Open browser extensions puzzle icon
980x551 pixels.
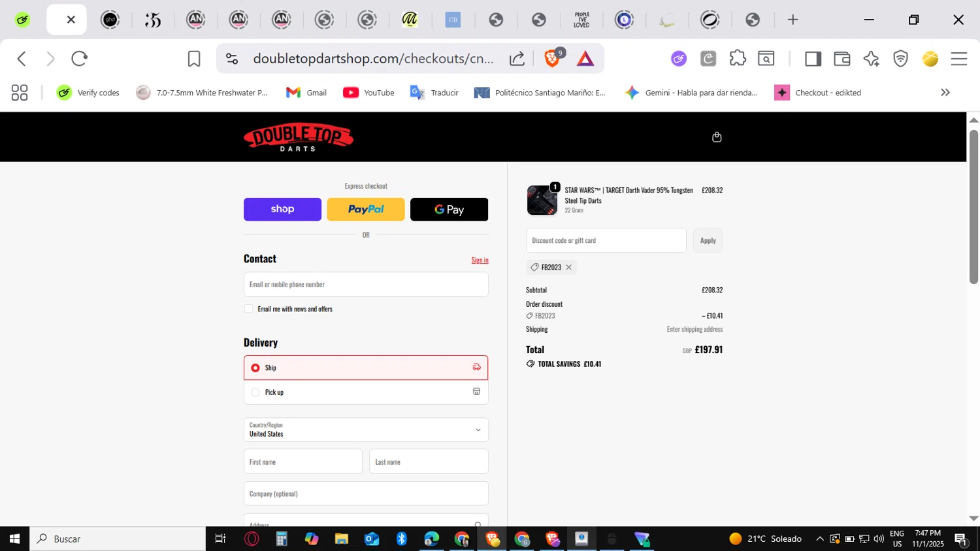(x=738, y=59)
